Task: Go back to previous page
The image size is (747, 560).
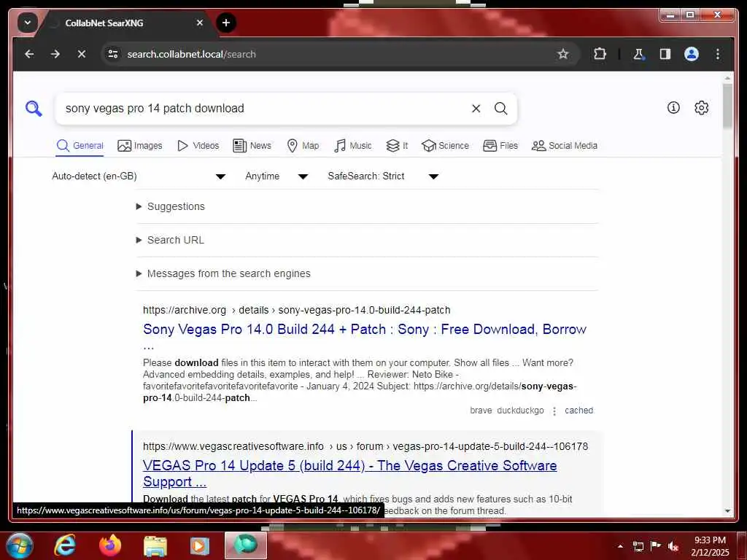Action: pyautogui.click(x=29, y=54)
